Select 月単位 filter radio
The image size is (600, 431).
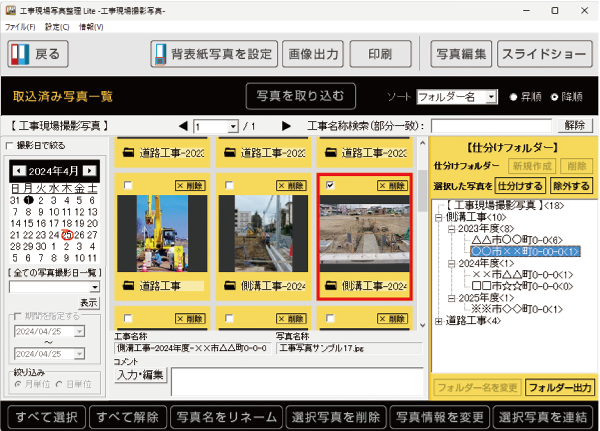[x=18, y=384]
